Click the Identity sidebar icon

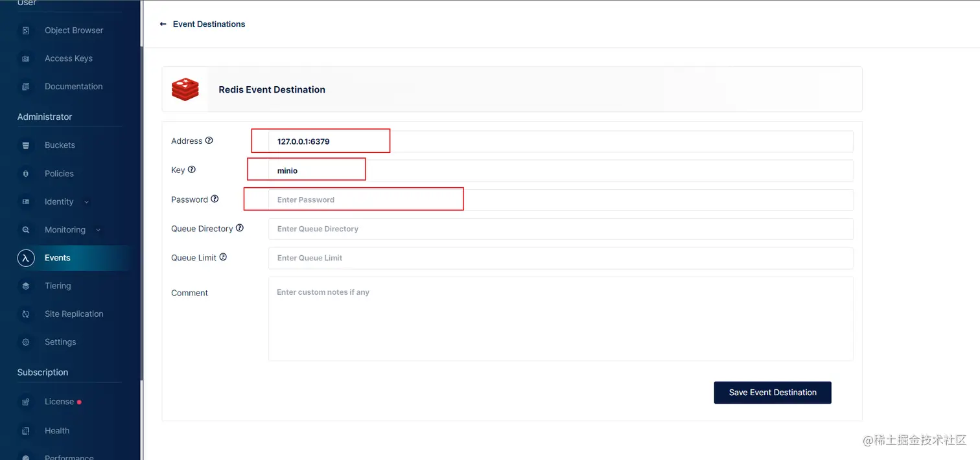(26, 201)
